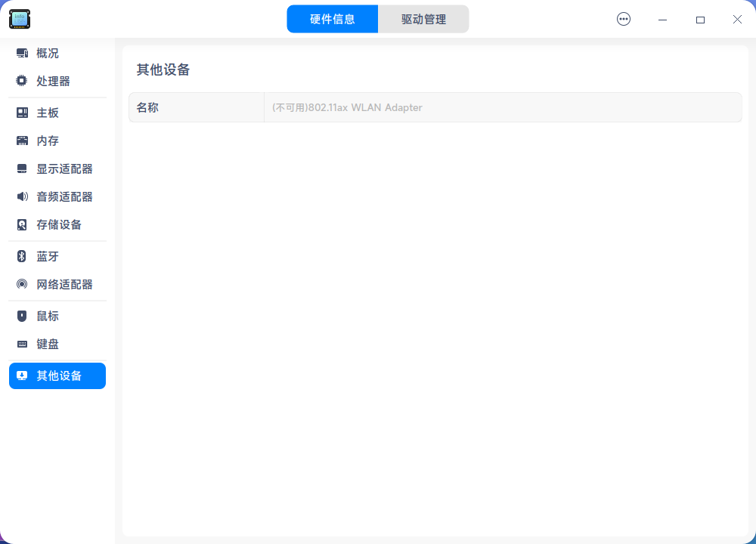Viewport: 756px width, 544px height.
Task: Click the 名称 label row
Action: coord(147,107)
